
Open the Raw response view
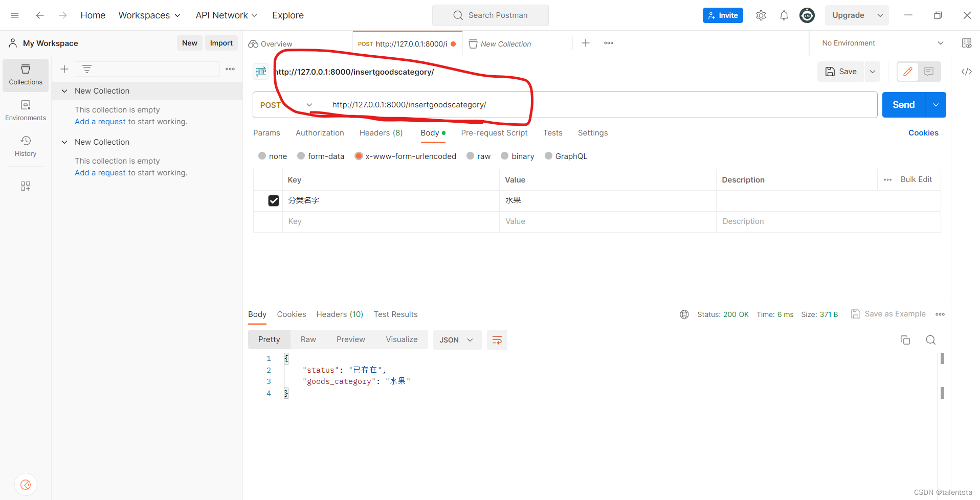point(307,339)
